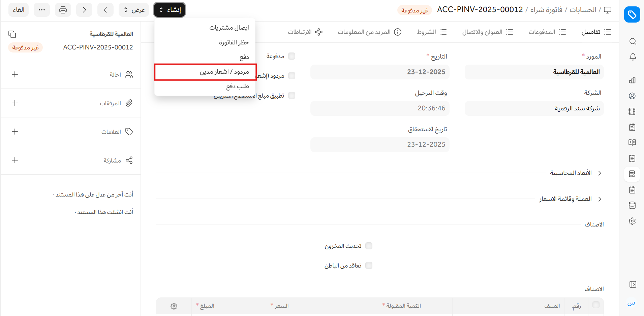Select مردود / اشعار مدين menu entry
This screenshot has width=644, height=316.
coord(224,72)
